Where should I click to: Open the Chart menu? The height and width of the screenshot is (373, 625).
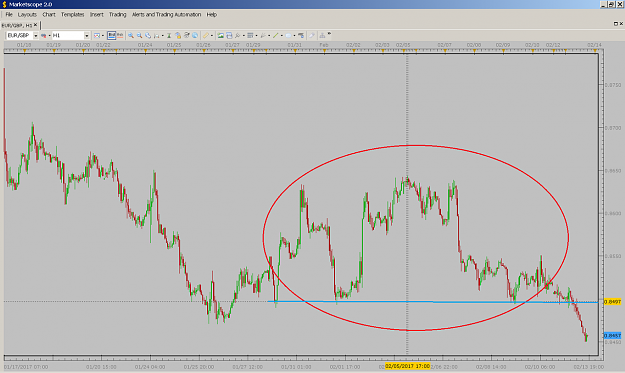click(x=49, y=14)
